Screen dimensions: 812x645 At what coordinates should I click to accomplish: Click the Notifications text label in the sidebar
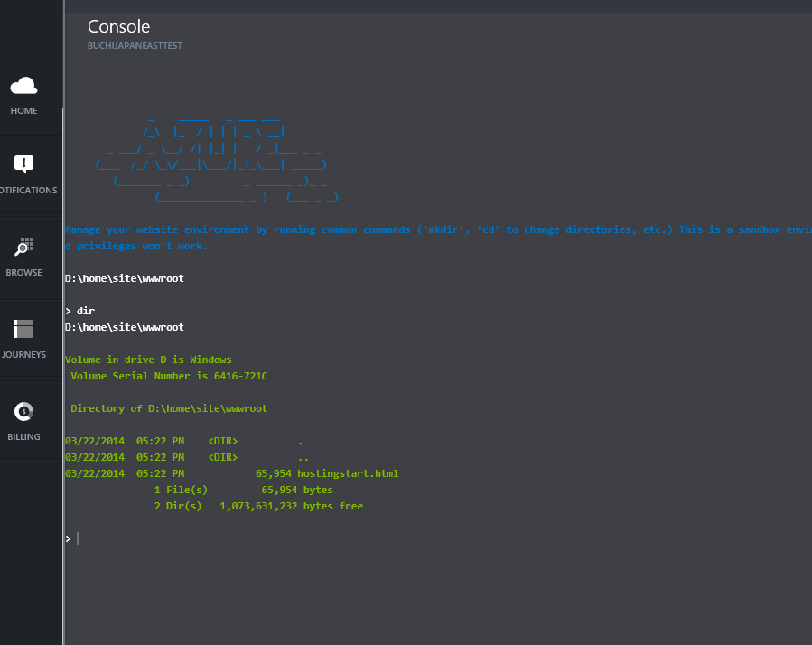tap(29, 191)
